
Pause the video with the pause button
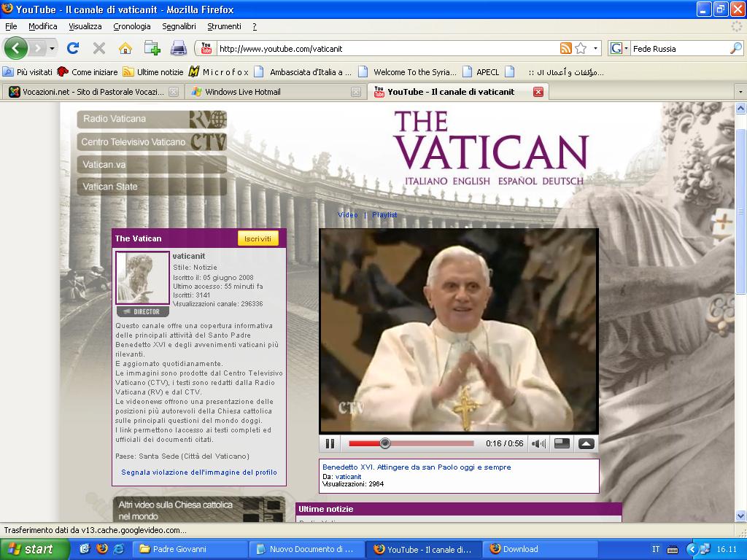click(330, 444)
